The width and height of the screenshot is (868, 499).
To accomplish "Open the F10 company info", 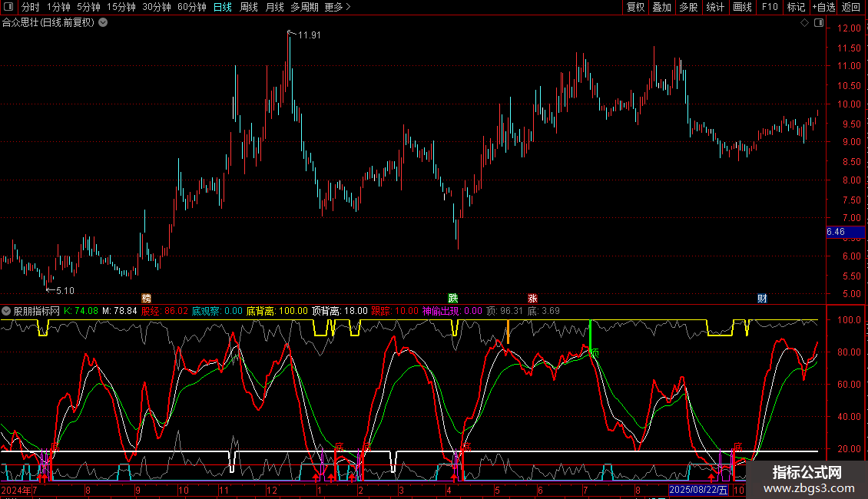I will [x=769, y=7].
